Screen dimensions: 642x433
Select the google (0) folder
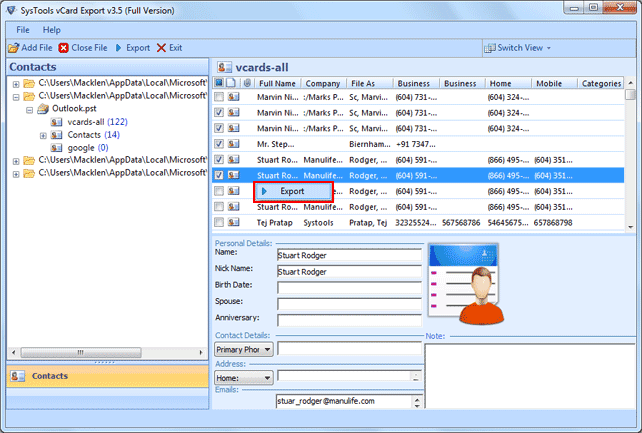(x=88, y=148)
